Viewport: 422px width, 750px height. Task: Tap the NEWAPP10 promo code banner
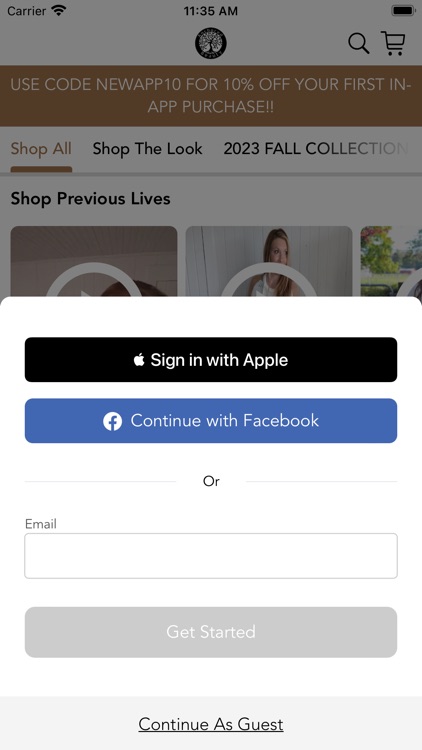coord(211,96)
